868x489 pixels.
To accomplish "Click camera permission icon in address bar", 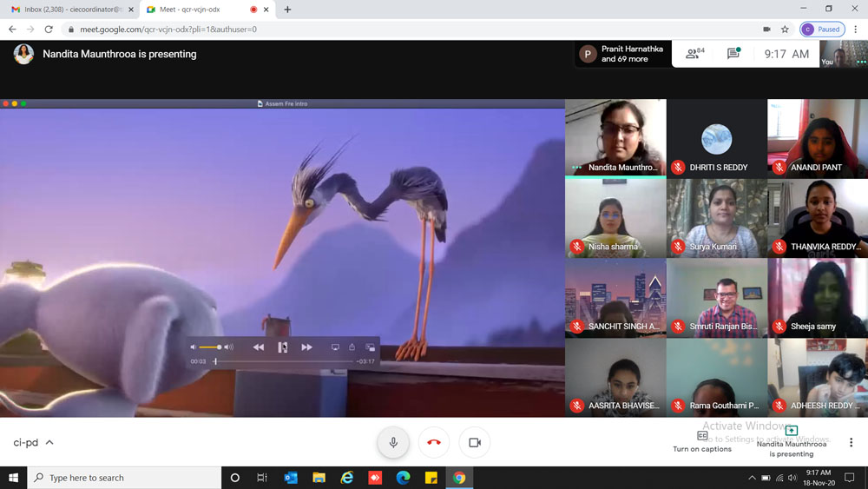I will pyautogui.click(x=766, y=30).
